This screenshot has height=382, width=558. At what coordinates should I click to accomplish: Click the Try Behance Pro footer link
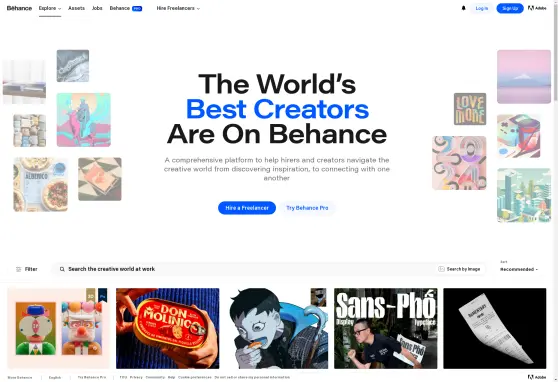(92, 377)
